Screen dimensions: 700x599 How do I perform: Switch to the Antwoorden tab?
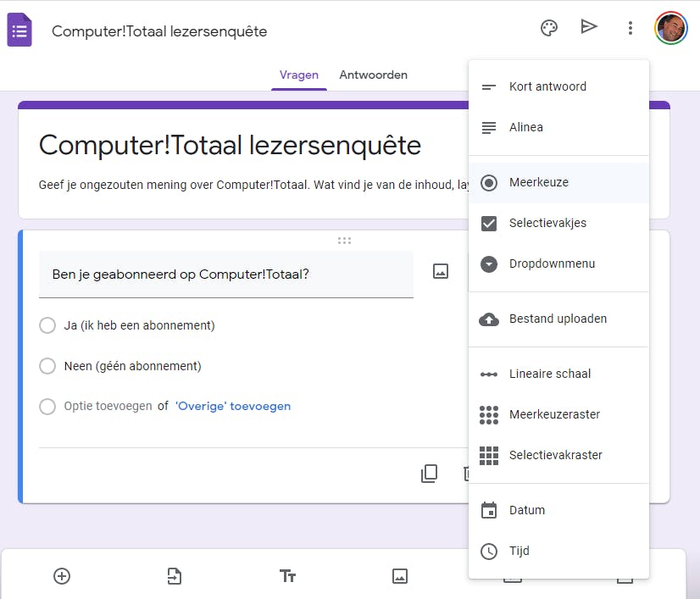click(373, 75)
